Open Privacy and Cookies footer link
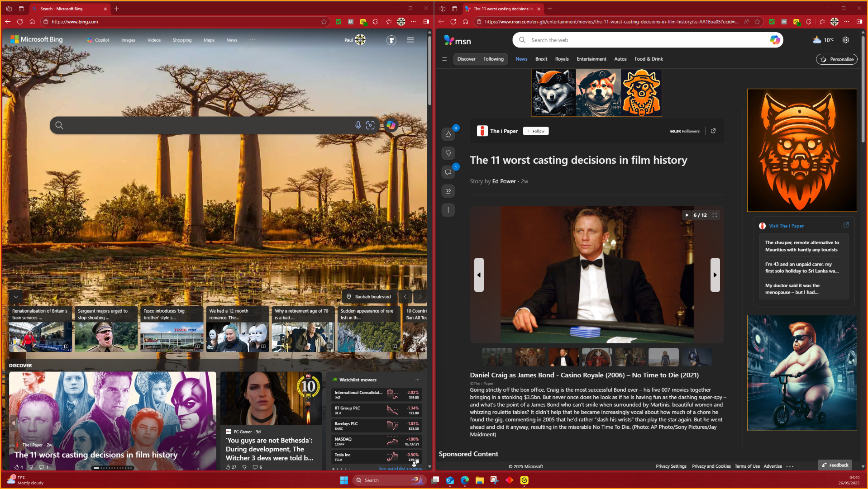 click(711, 466)
